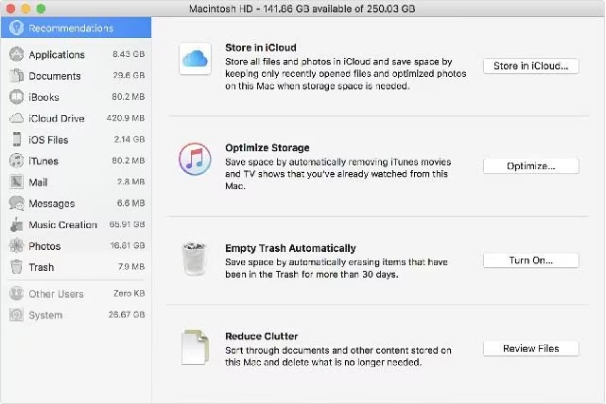Screen dimensions: 606x404
Task: Click the Store in iCloud heading
Action: coord(261,48)
